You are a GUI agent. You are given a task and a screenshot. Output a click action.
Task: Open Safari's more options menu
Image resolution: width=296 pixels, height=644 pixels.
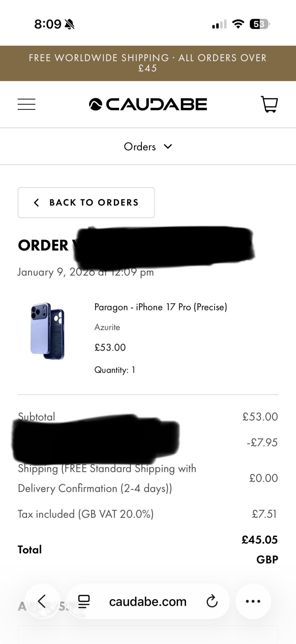pyautogui.click(x=253, y=601)
